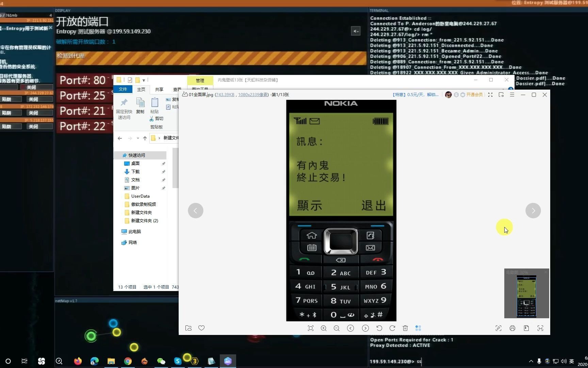Go to next image via toolbar arrow
The width and height of the screenshot is (588, 368).
(365, 328)
